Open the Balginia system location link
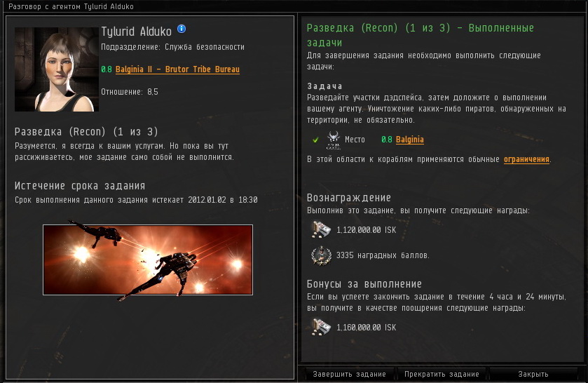 [409, 140]
